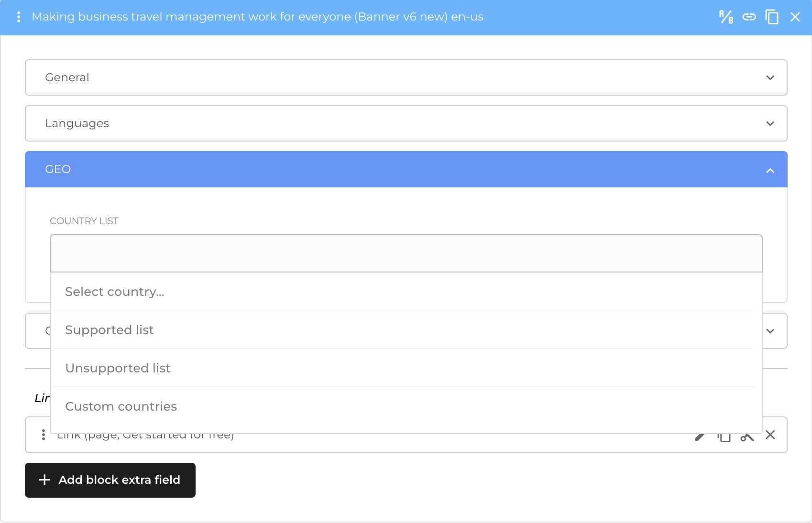The height and width of the screenshot is (523, 812).
Task: Open A/B testing options in the title bar
Action: tap(725, 17)
